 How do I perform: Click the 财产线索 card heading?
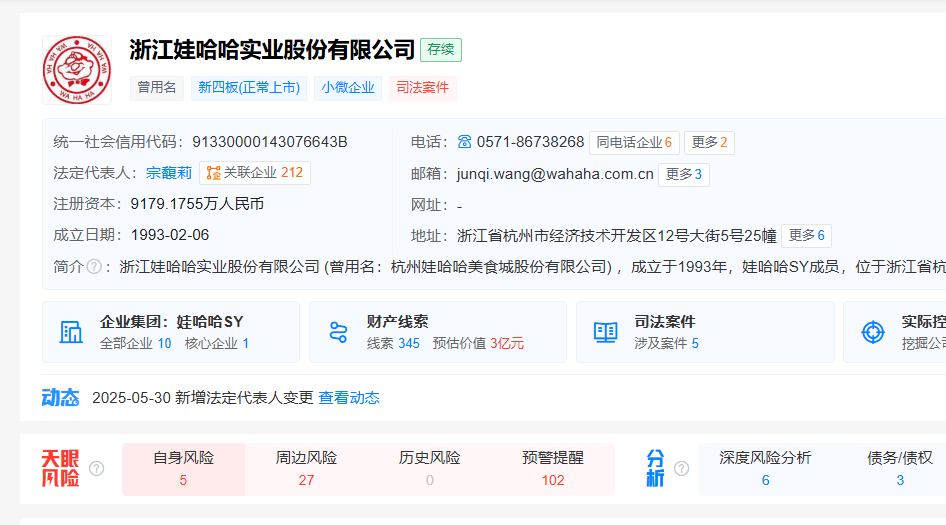pyautogui.click(x=398, y=322)
